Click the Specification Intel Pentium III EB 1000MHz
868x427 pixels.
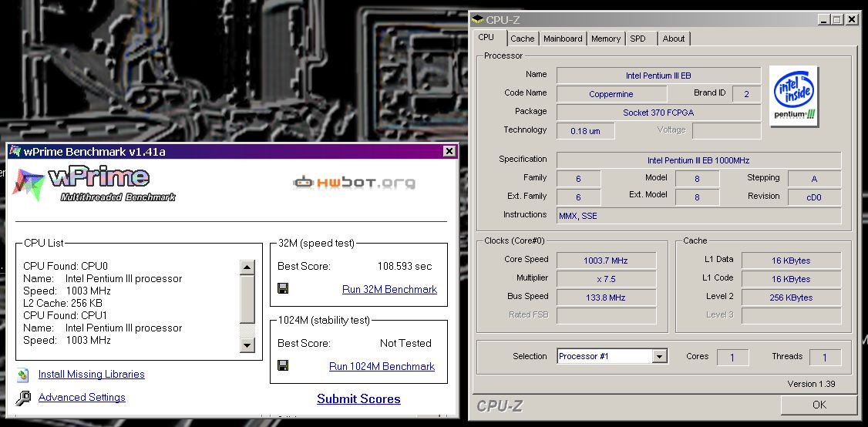tap(698, 160)
